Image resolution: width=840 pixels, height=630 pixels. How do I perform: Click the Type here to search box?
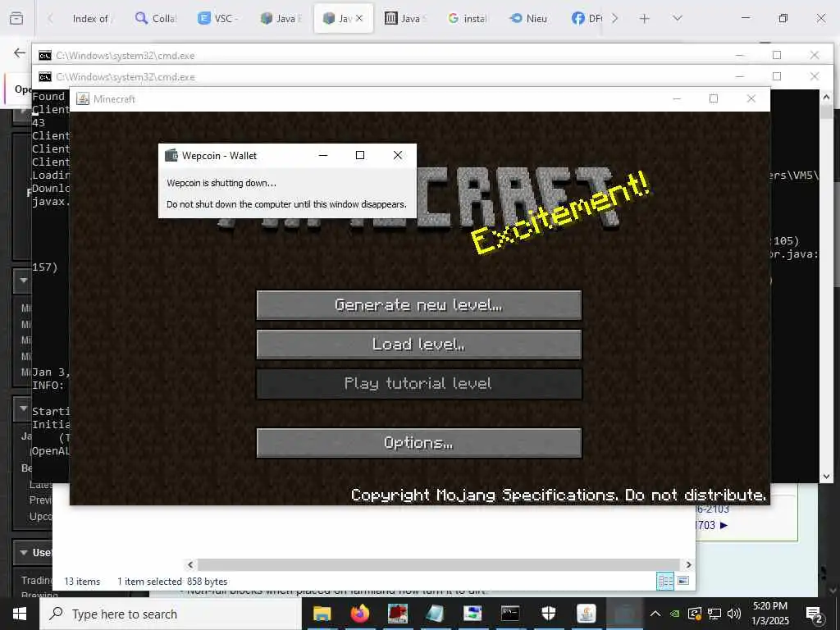tap(171, 614)
